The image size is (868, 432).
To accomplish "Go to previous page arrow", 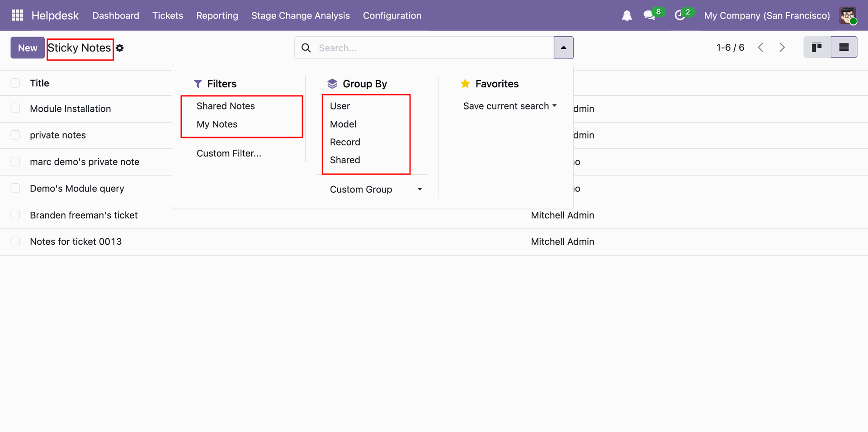I will click(x=761, y=47).
